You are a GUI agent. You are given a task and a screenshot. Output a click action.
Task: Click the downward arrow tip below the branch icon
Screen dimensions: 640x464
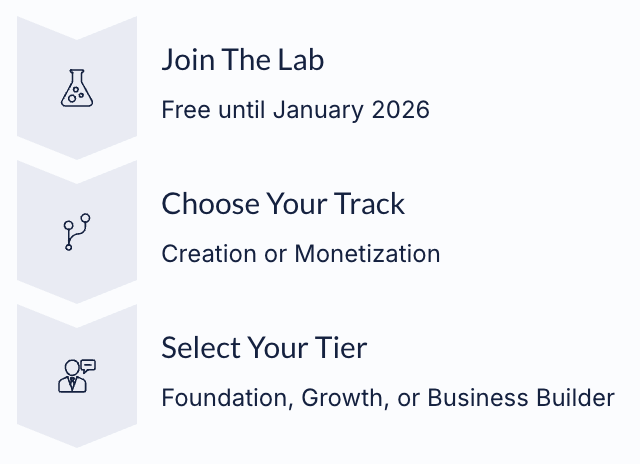click(76, 294)
